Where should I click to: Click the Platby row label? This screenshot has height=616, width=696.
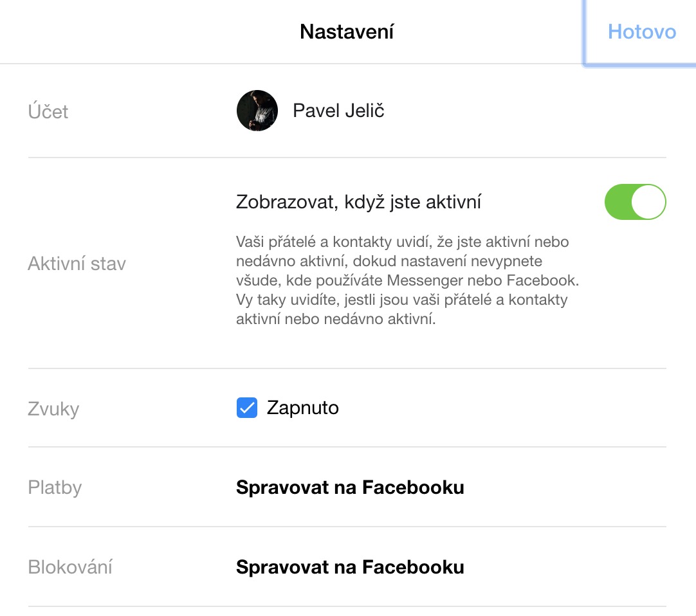tap(55, 487)
